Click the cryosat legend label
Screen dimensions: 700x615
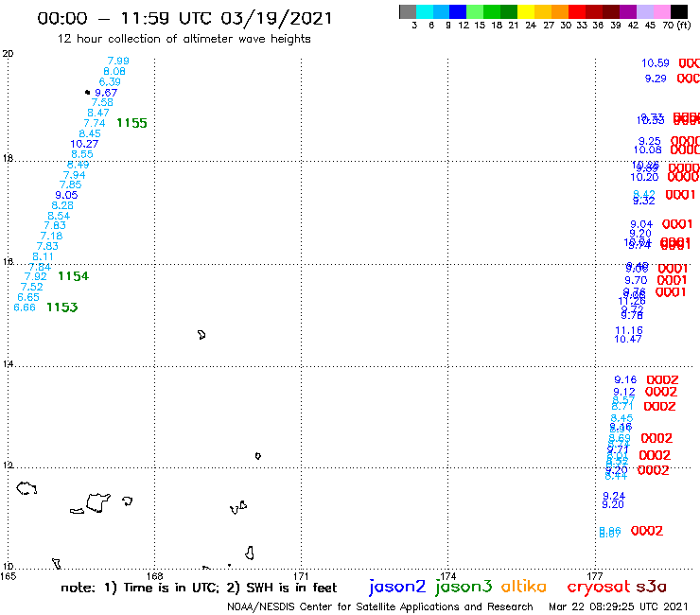coord(599,588)
